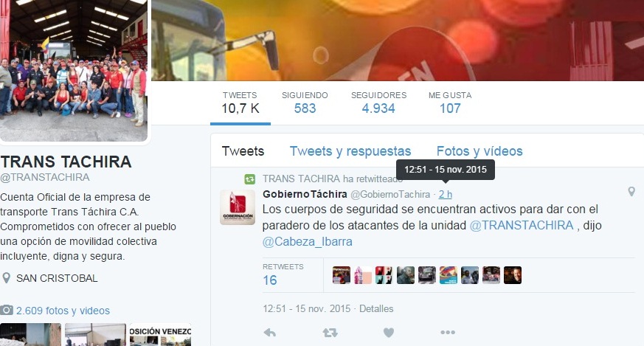View the Me gusta 107 list
This screenshot has height=346, width=644.
click(450, 103)
